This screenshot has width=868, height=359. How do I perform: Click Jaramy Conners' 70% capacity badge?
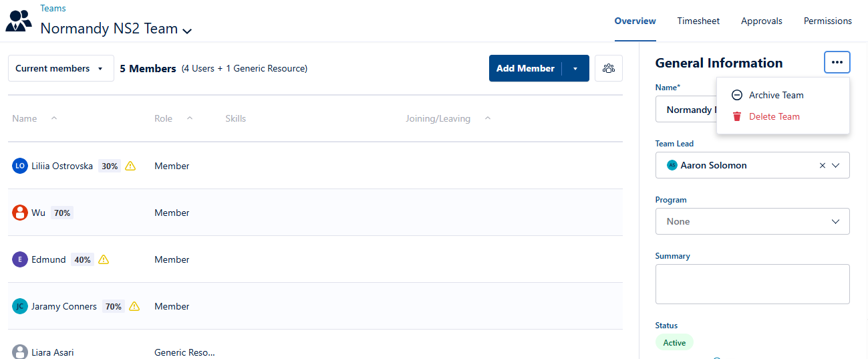114,306
